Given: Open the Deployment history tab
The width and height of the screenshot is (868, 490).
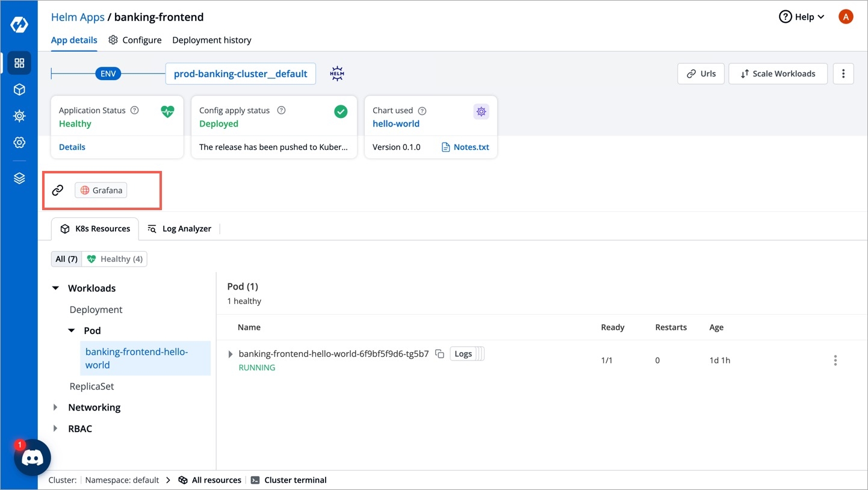Looking at the screenshot, I should [x=211, y=40].
